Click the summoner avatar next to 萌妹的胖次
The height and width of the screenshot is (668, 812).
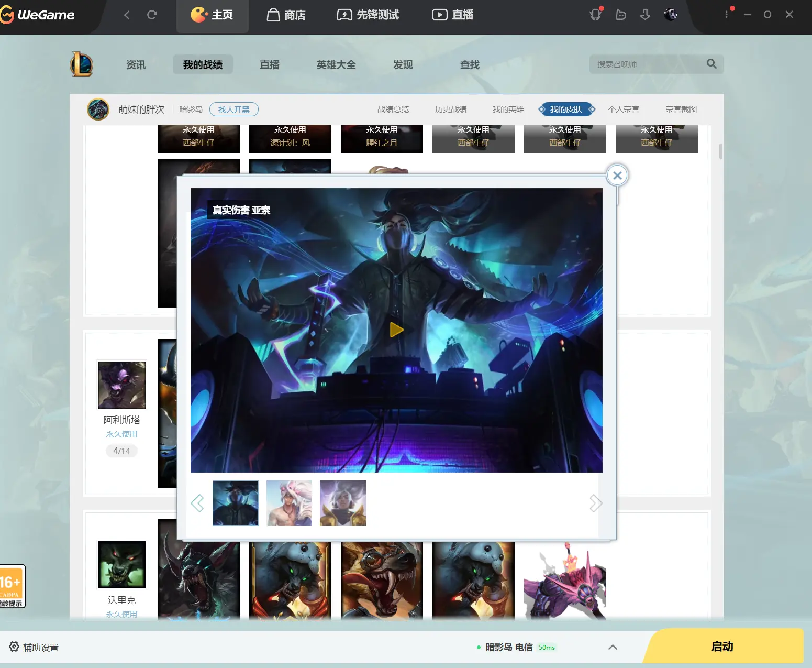click(x=98, y=109)
